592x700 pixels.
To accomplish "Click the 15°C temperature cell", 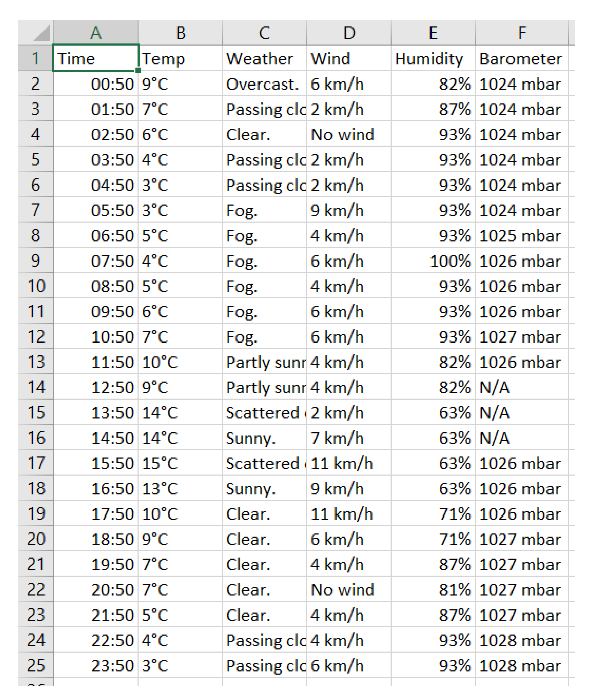I will pyautogui.click(x=180, y=463).
